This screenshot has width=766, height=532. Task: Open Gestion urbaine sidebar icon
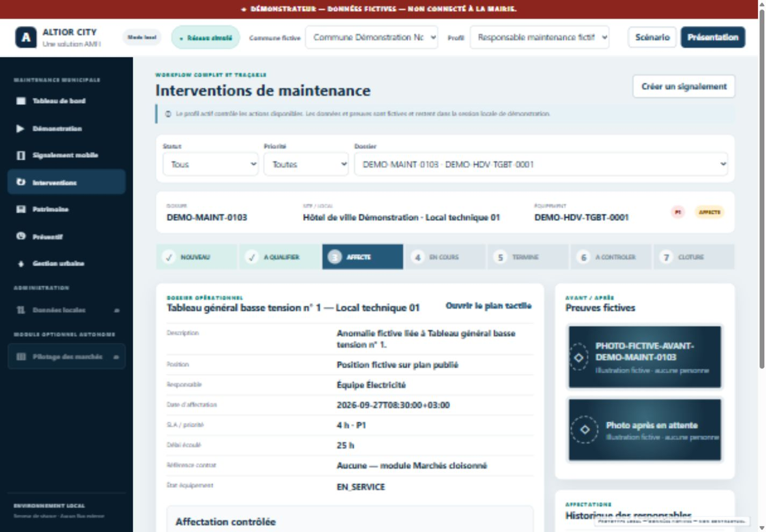[21, 263]
